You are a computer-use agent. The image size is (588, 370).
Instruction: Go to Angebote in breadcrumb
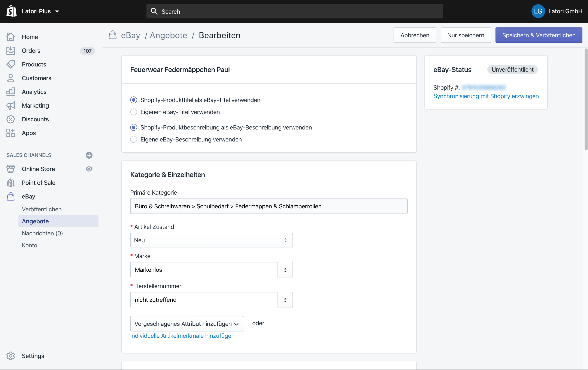pos(169,35)
